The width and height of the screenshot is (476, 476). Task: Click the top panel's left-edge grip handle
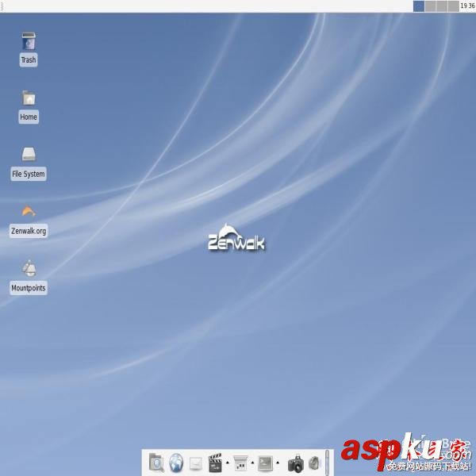point(2,6)
